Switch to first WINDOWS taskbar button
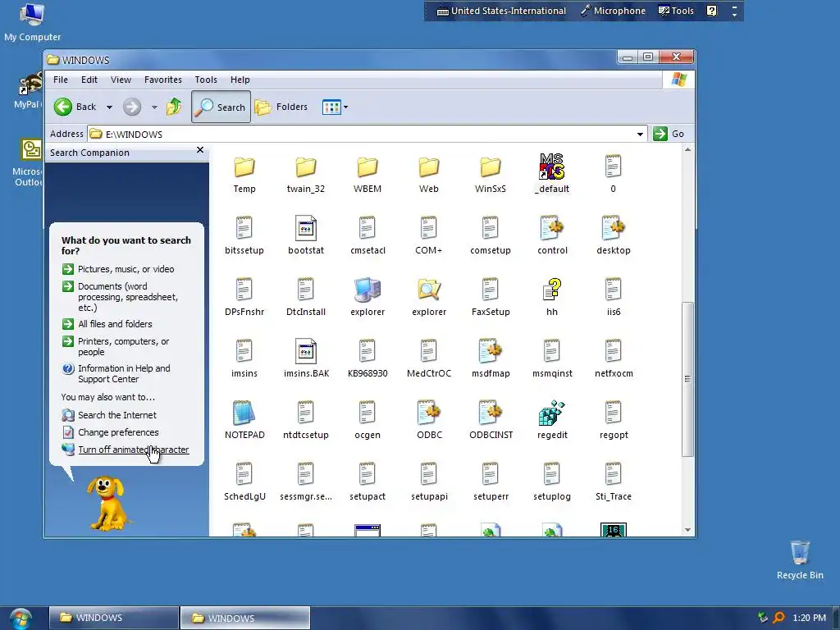The width and height of the screenshot is (840, 630). 114,618
